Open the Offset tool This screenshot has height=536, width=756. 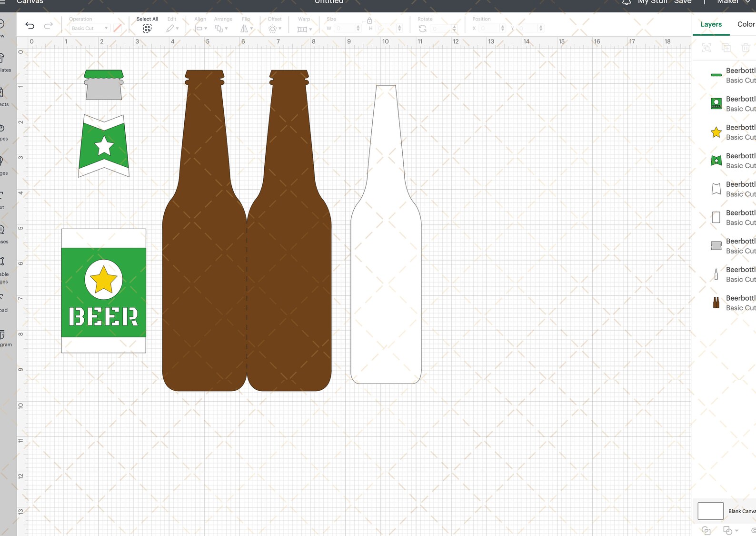[x=275, y=29]
